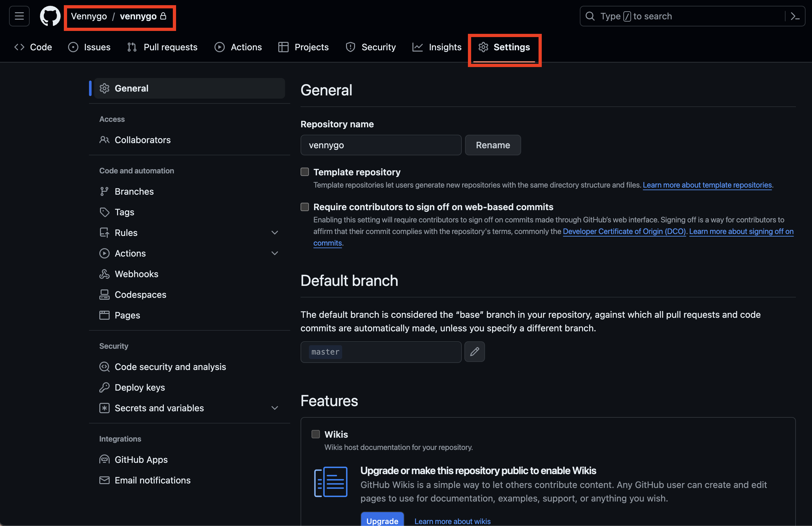812x526 pixels.
Task: Expand the Rules sidebar section
Action: (x=275, y=232)
